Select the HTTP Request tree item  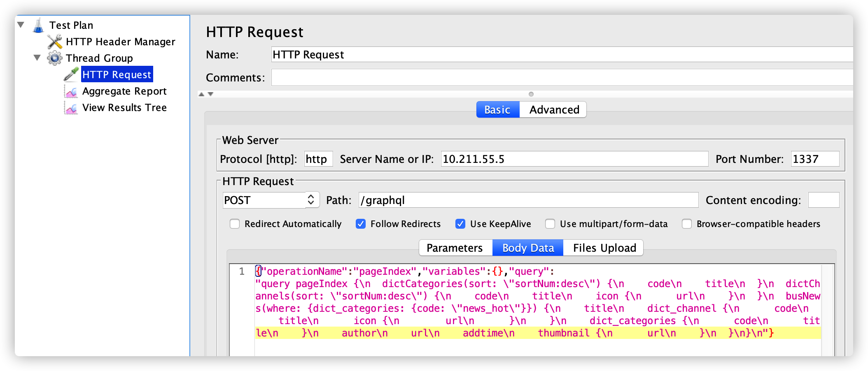tap(117, 74)
